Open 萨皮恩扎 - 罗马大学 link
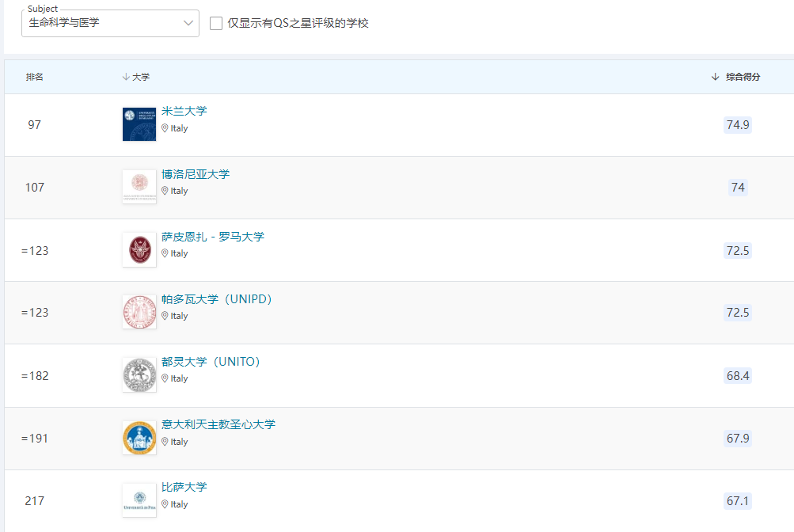Screen dimensions: 794x532 213,237
